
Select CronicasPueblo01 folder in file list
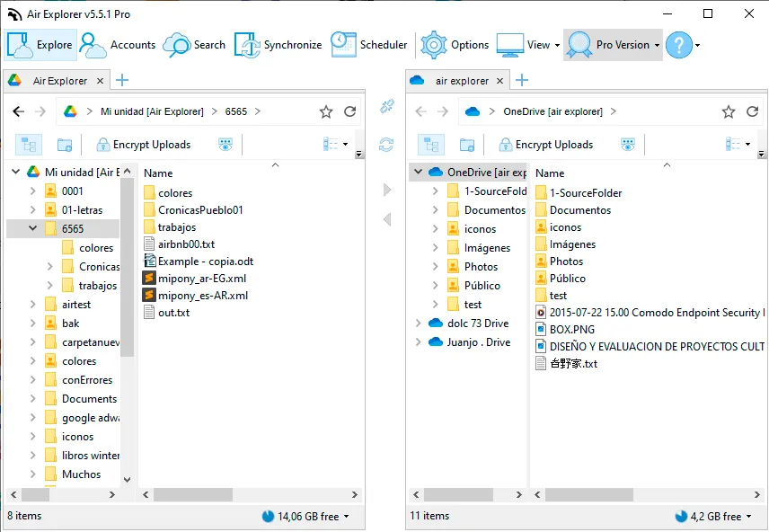(200, 210)
